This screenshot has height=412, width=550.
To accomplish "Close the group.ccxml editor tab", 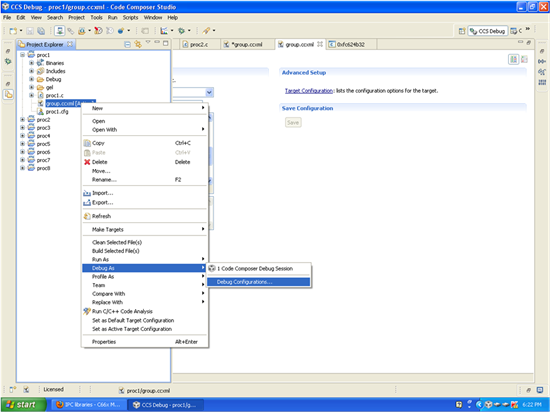I will 320,44.
